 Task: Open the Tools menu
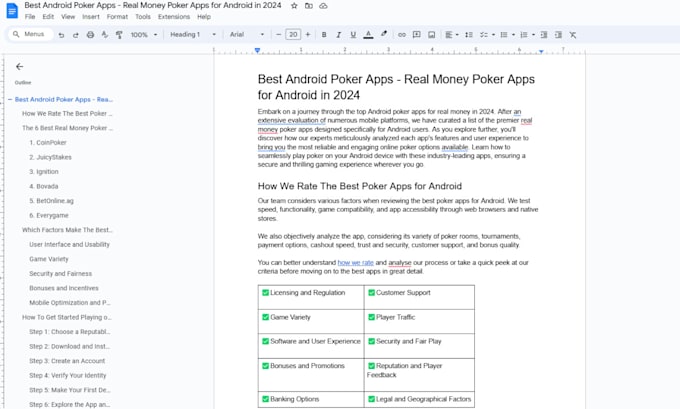click(x=143, y=16)
